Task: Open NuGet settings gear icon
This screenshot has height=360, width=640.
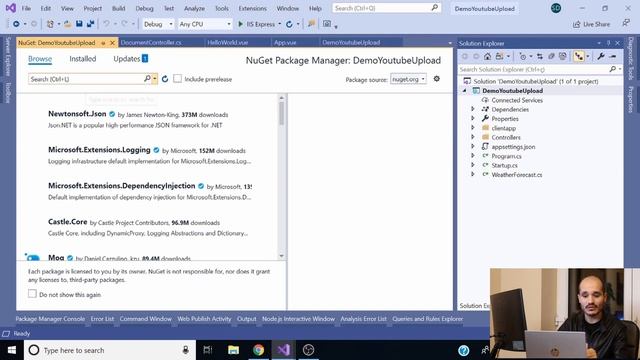Action: point(437,79)
